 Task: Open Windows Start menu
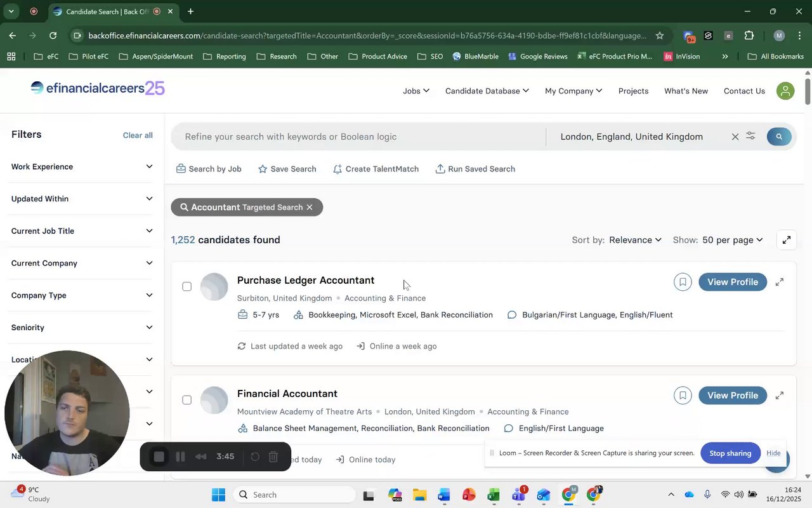(218, 495)
